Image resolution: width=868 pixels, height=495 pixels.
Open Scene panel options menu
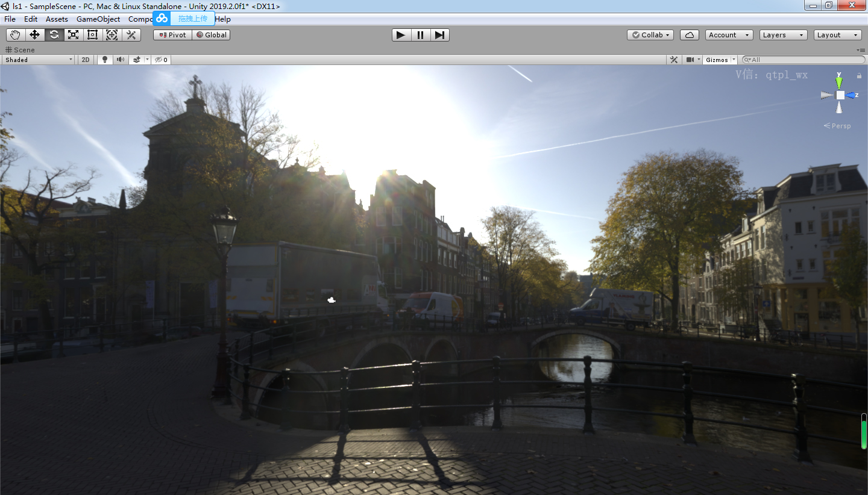861,50
